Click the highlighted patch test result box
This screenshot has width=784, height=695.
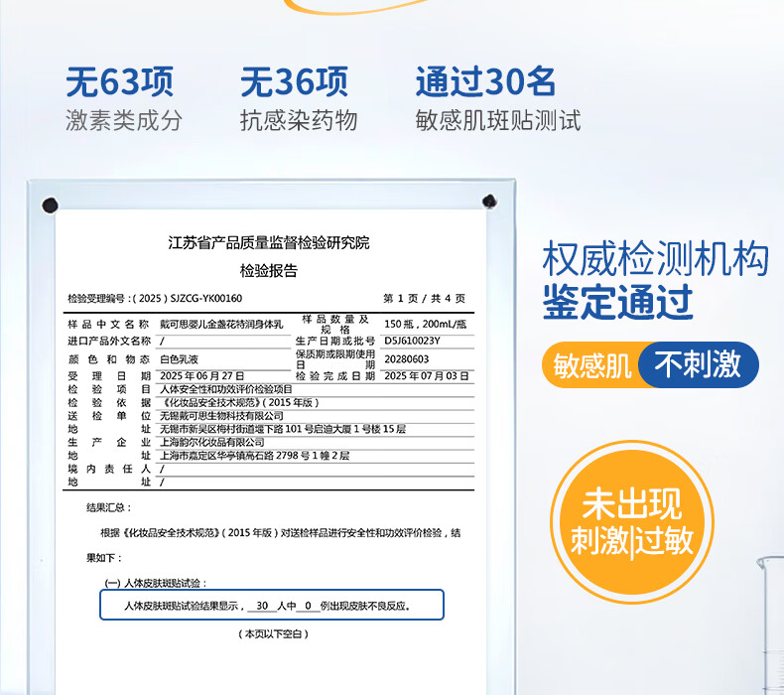[x=271, y=605]
